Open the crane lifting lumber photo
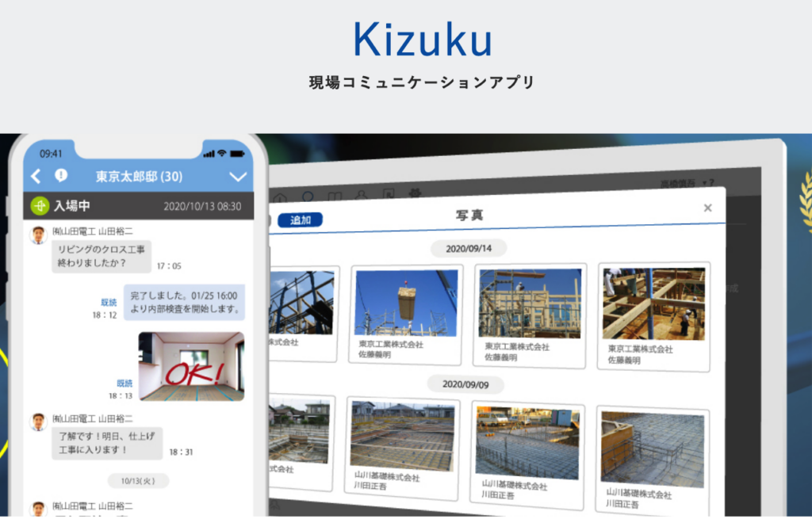 [x=406, y=302]
